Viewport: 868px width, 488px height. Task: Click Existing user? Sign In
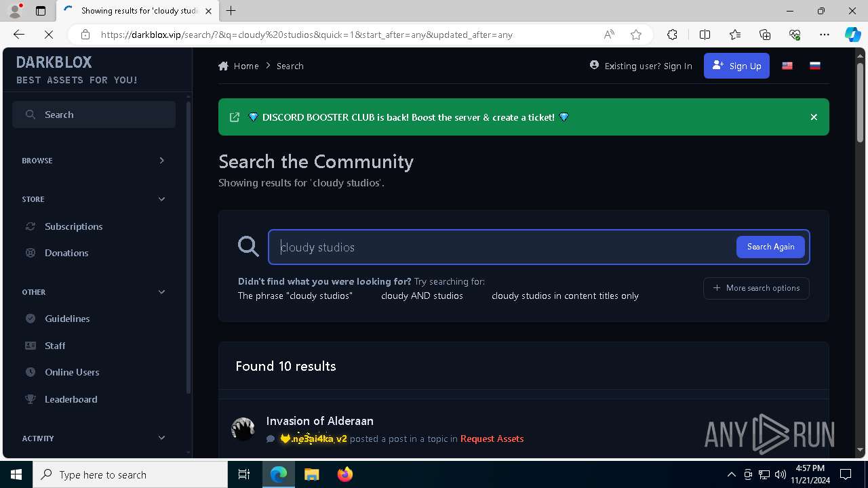[641, 66]
